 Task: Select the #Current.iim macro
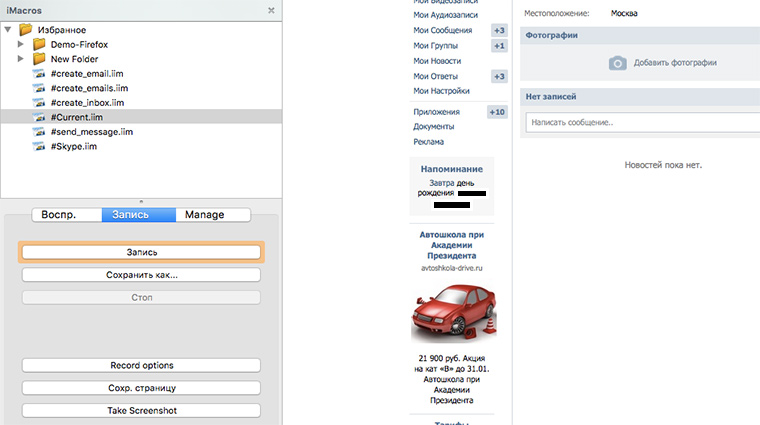[x=142, y=117]
